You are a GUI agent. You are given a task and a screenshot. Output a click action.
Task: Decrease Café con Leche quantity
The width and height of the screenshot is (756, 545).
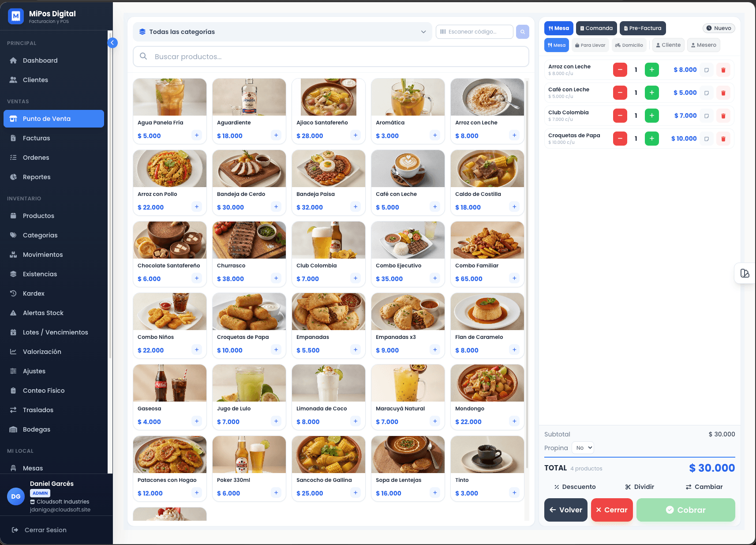tap(620, 93)
